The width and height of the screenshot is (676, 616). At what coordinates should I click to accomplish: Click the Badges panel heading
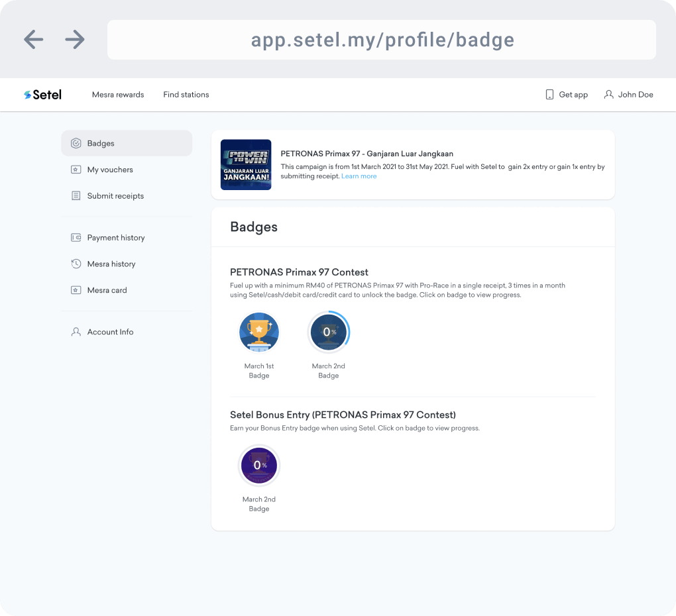coord(254,227)
